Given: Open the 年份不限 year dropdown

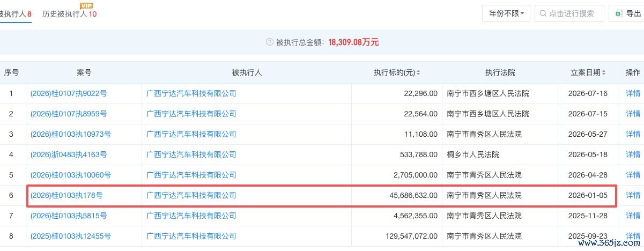Looking at the screenshot, I should point(506,13).
